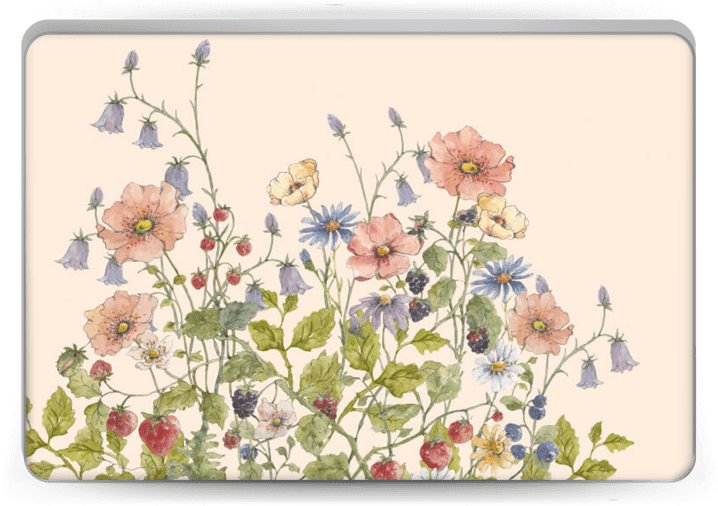Select the blackberry at bottom center
Screen dimensions: 718x506
click(x=245, y=402)
